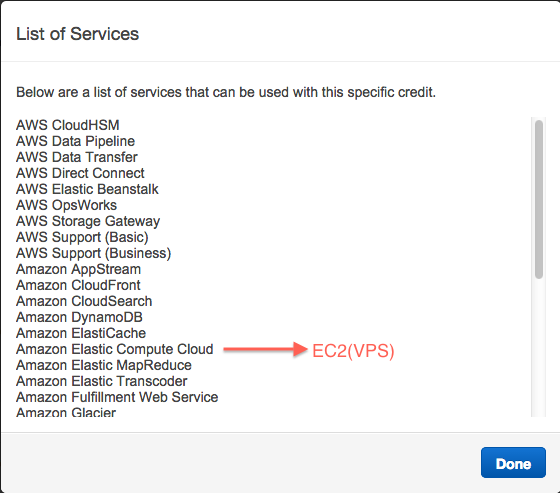Click the services list scrollbar thumb

(x=539, y=199)
